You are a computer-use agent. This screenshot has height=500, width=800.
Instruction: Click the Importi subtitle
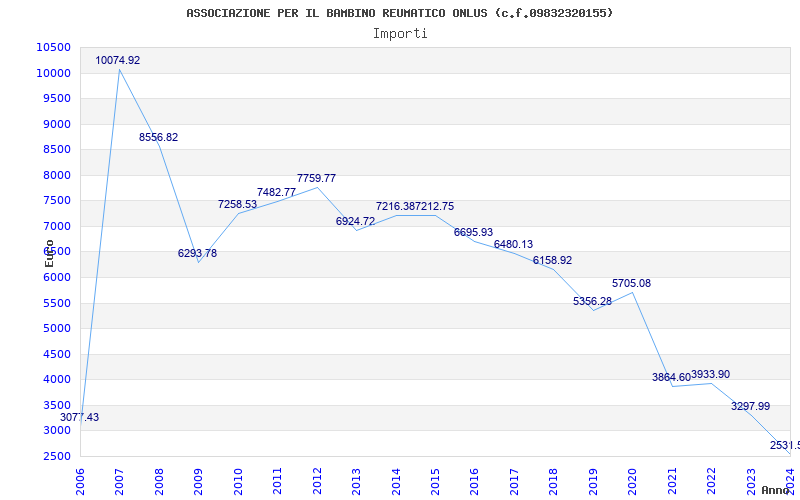(400, 34)
